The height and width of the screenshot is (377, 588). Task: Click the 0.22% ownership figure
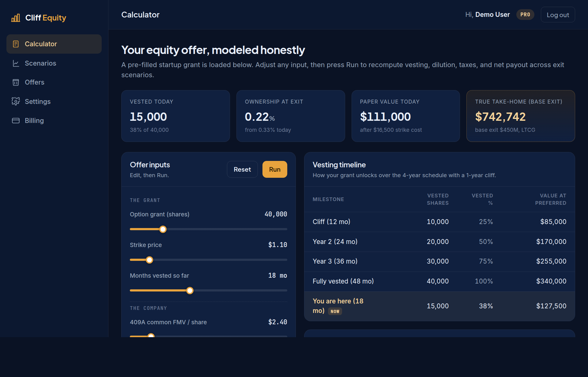[x=260, y=117]
